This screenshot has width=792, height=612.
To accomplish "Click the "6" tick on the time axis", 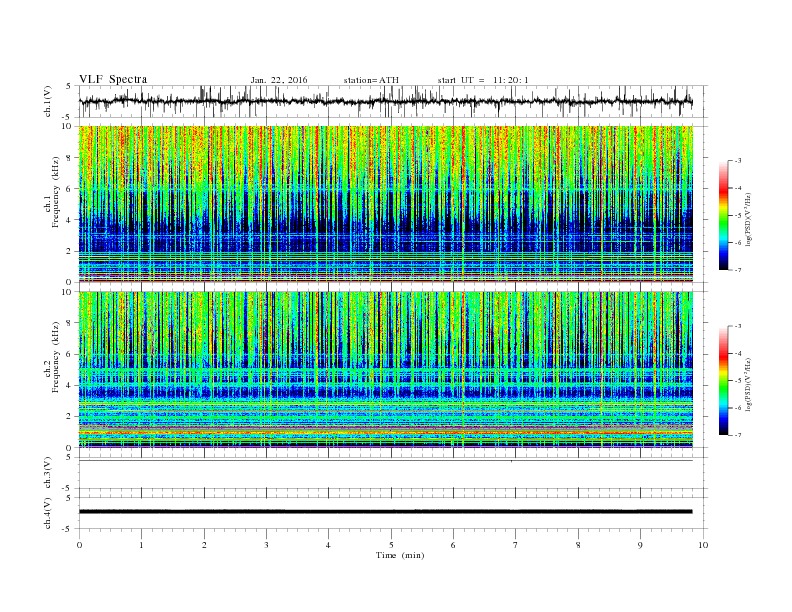I will [x=454, y=545].
